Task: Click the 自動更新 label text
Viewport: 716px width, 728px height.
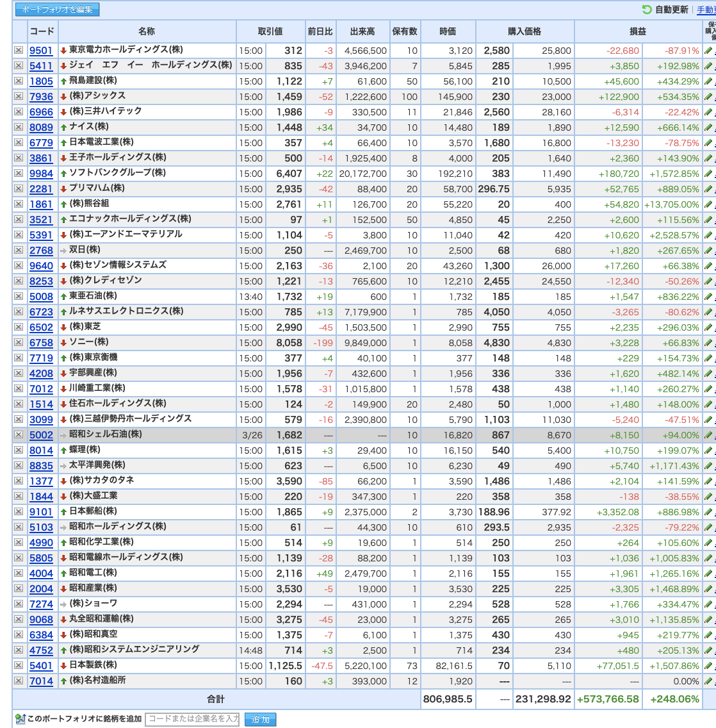Action: [671, 10]
